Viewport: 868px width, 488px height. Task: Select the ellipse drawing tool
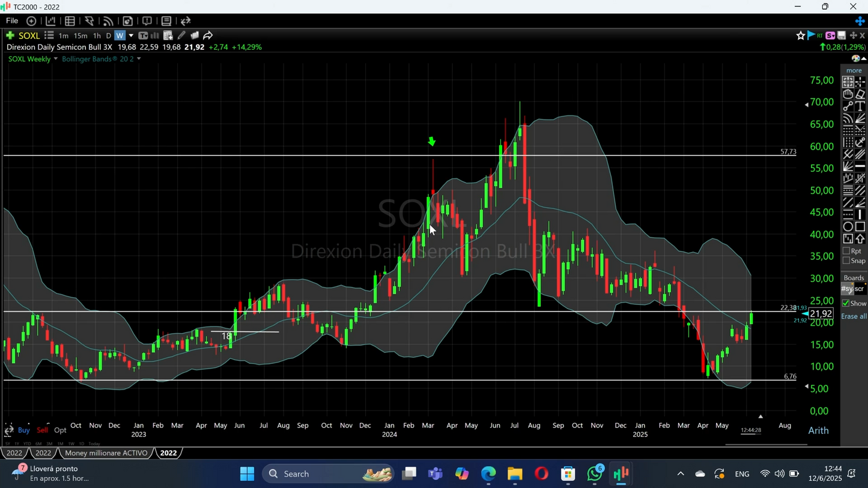coord(847,227)
